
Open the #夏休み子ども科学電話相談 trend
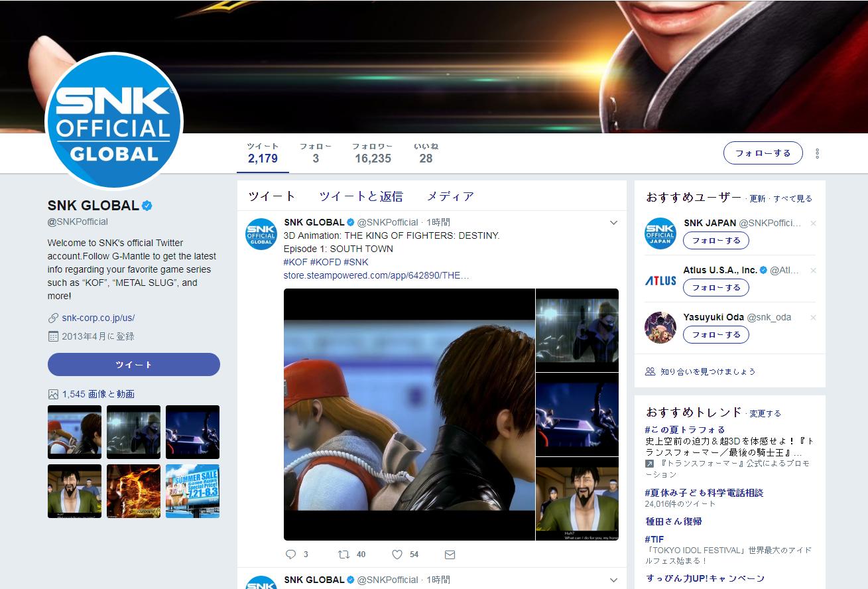pyautogui.click(x=704, y=493)
